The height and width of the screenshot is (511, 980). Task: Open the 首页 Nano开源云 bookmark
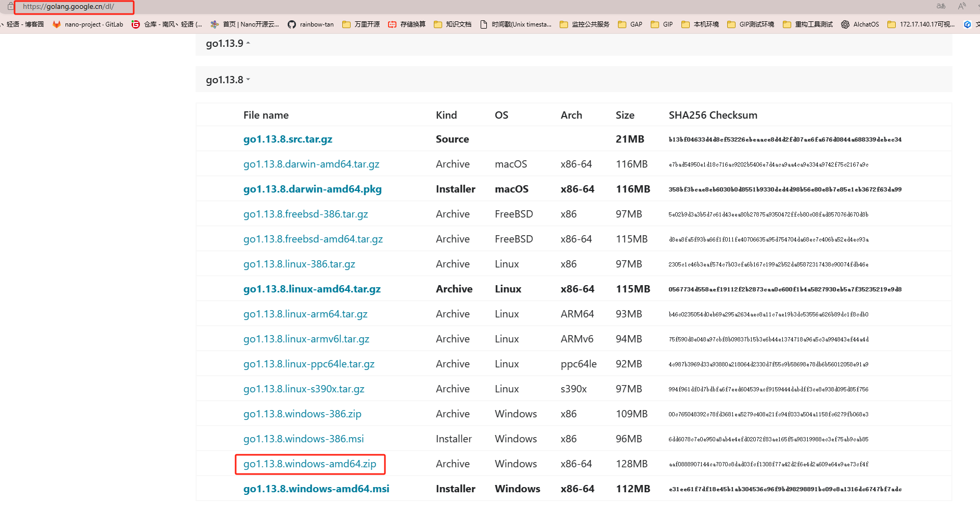(x=245, y=24)
